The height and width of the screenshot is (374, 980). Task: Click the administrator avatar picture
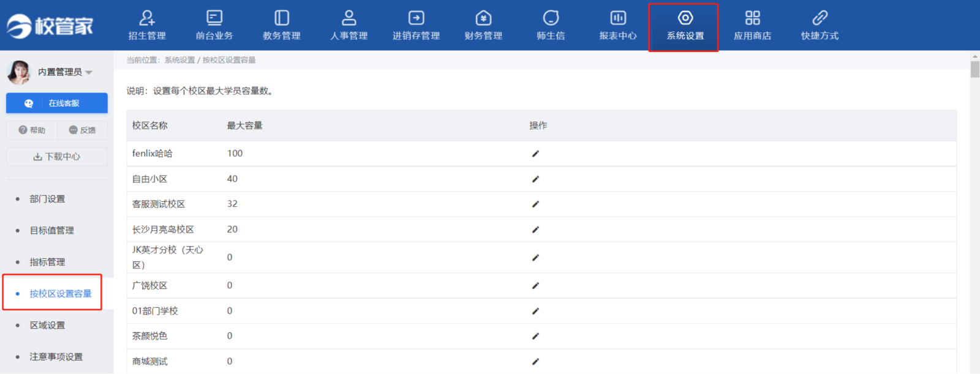click(x=19, y=72)
